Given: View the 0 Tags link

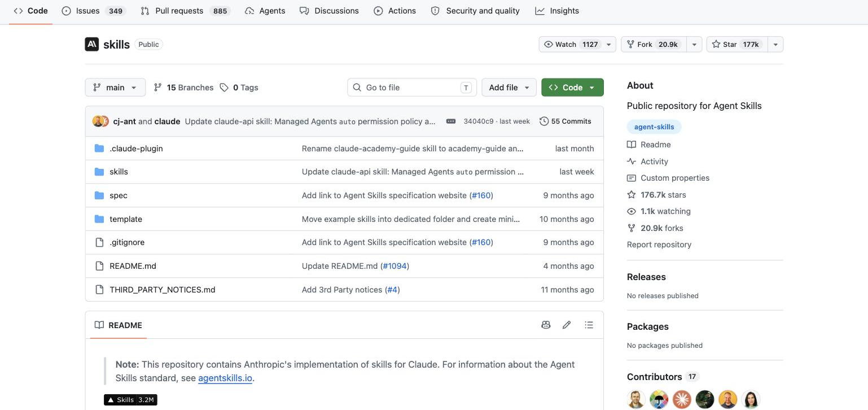Looking at the screenshot, I should [239, 88].
